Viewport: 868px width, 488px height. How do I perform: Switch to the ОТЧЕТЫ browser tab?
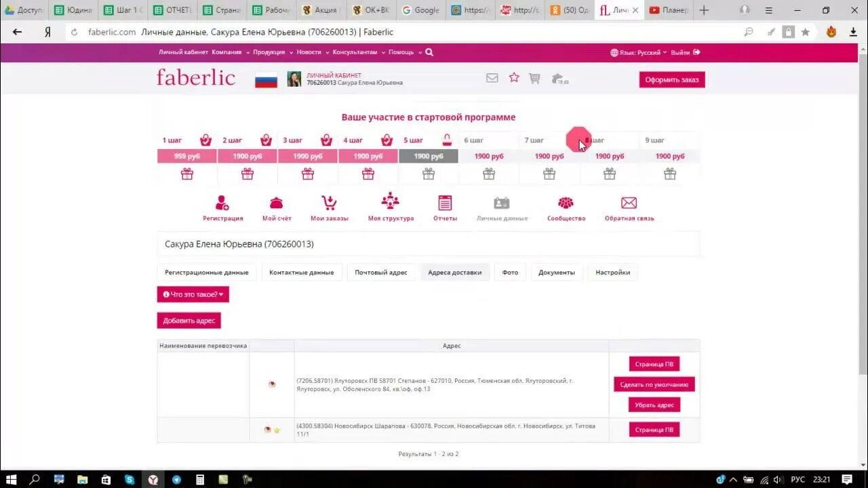coord(172,10)
